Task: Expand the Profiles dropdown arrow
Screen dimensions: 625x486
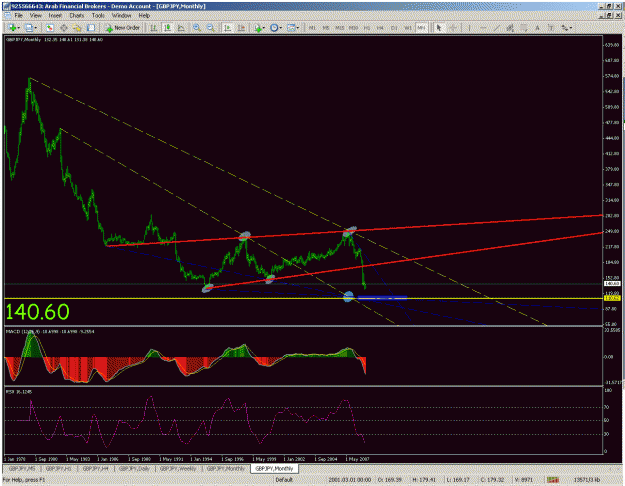Action: coord(35,28)
